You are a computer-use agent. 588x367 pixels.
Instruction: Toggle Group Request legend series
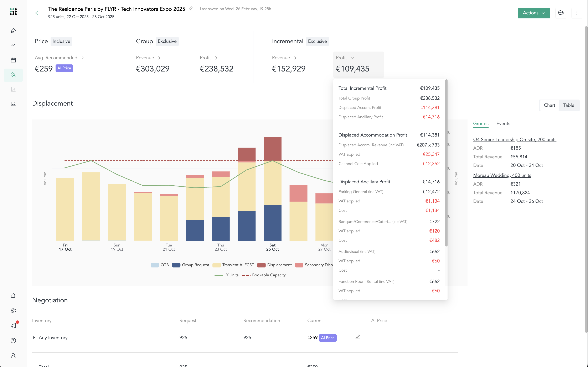[x=191, y=265]
